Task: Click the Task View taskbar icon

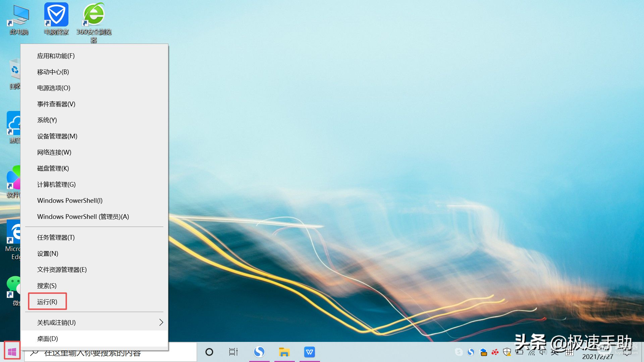Action: 233,352
